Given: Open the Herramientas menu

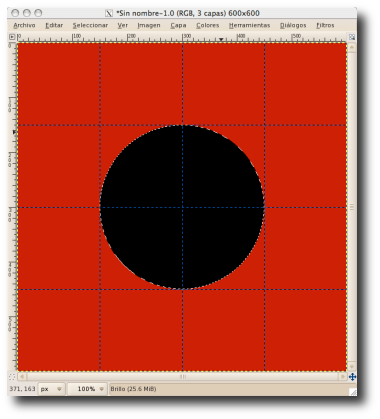Looking at the screenshot, I should [x=249, y=25].
